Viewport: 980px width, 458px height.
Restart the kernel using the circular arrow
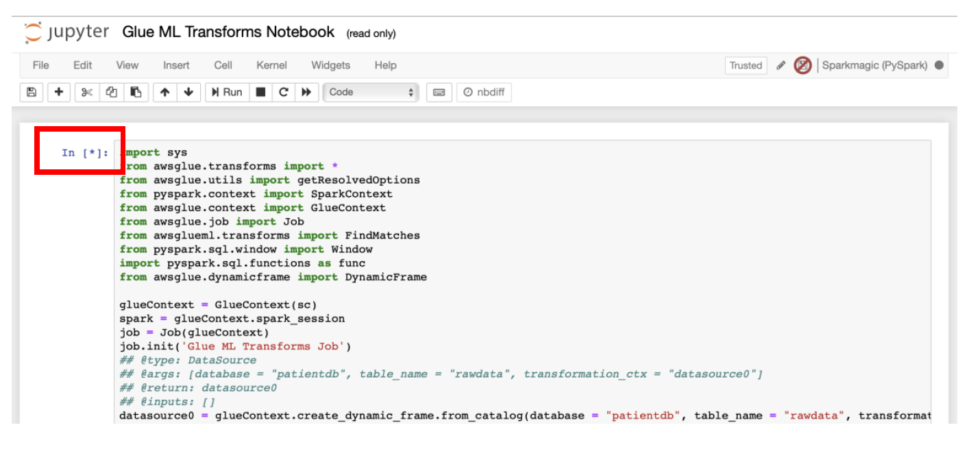283,92
